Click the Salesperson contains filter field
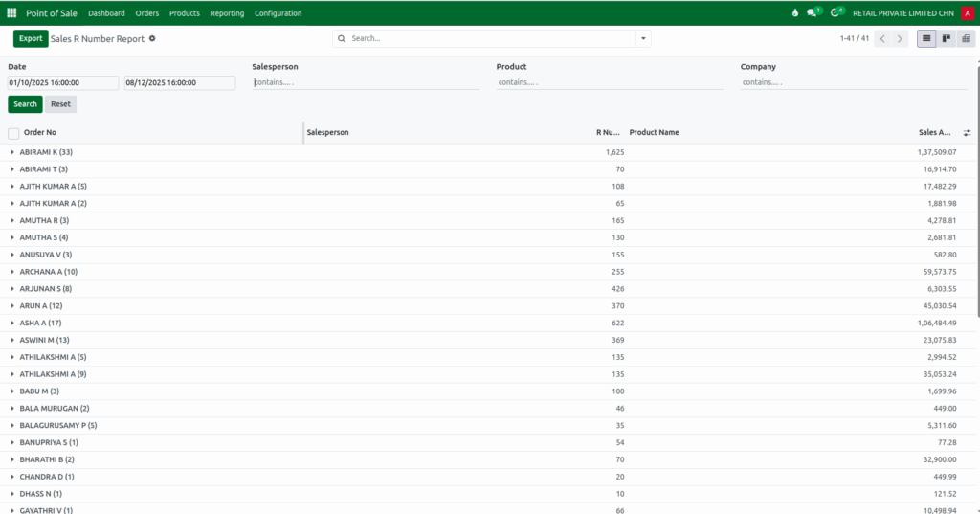This screenshot has width=980, height=514. click(366, 82)
